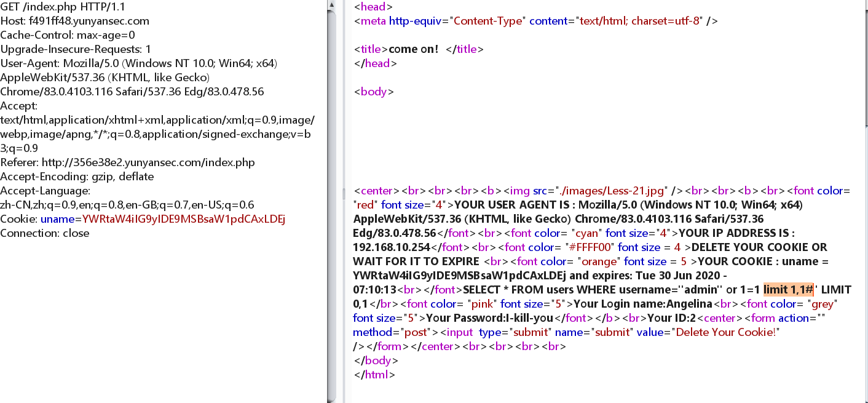This screenshot has width=868, height=403.
Task: Click 'Your Login name:Angelina' in response
Action: point(643,304)
